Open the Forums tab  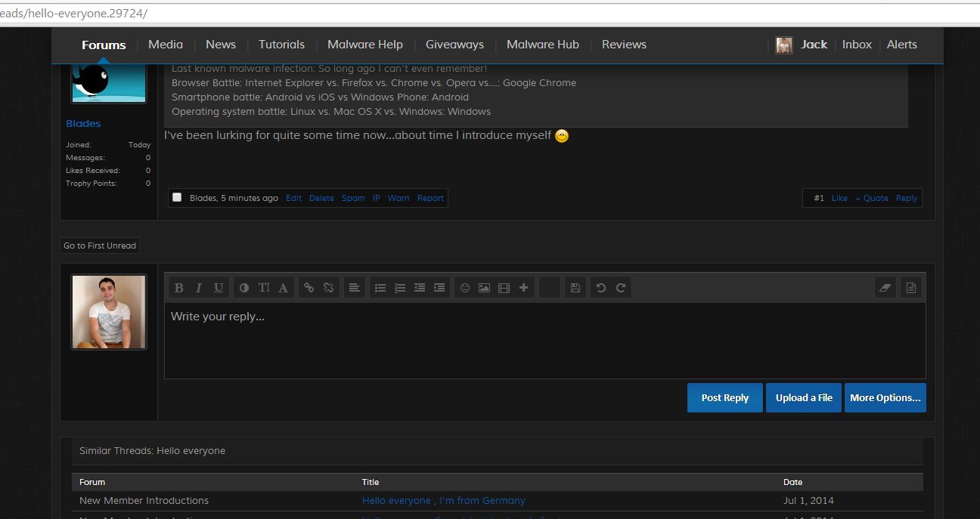coord(104,45)
